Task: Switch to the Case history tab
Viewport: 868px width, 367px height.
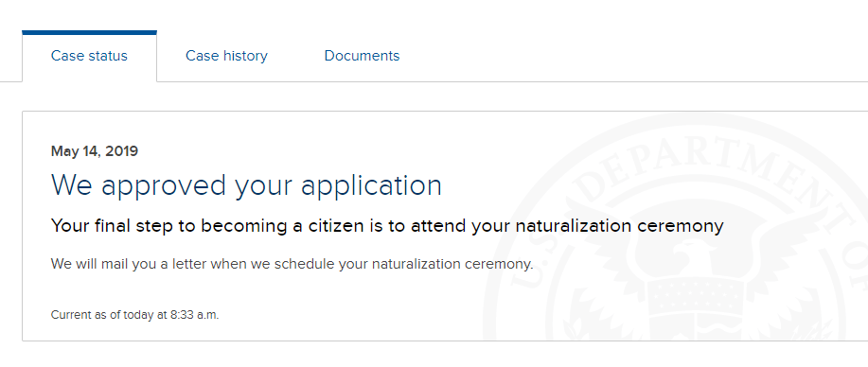Action: pos(226,56)
